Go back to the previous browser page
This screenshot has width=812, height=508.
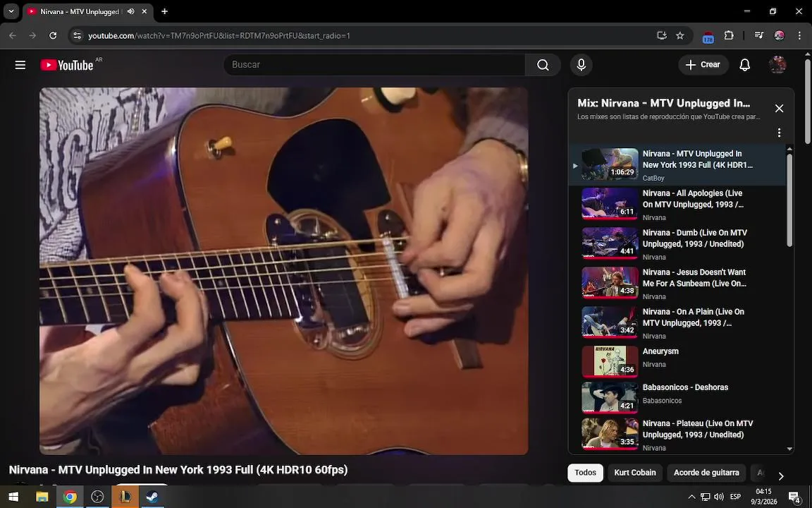pyautogui.click(x=13, y=35)
